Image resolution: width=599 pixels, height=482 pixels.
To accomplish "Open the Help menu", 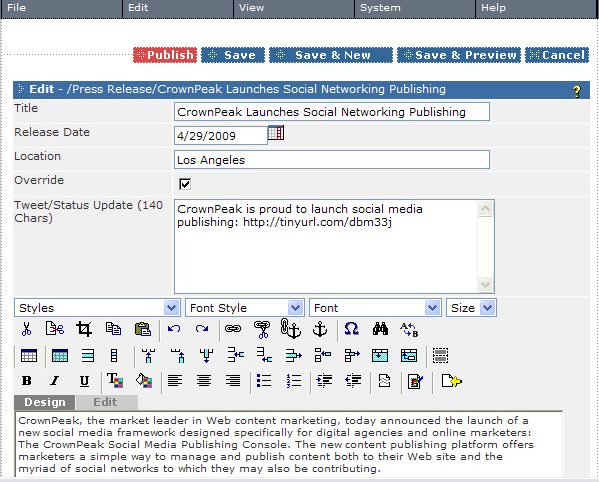I will pos(536,8).
